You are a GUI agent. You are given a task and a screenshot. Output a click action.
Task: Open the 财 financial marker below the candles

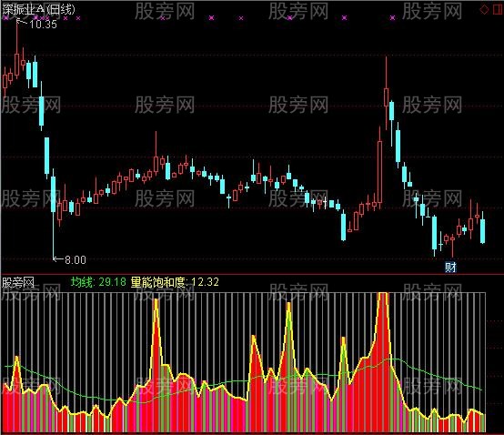pos(450,267)
